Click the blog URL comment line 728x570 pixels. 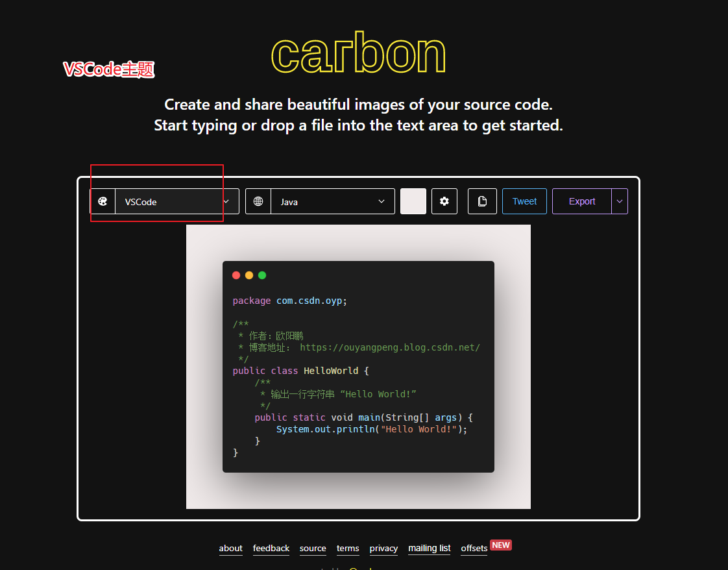tap(359, 347)
